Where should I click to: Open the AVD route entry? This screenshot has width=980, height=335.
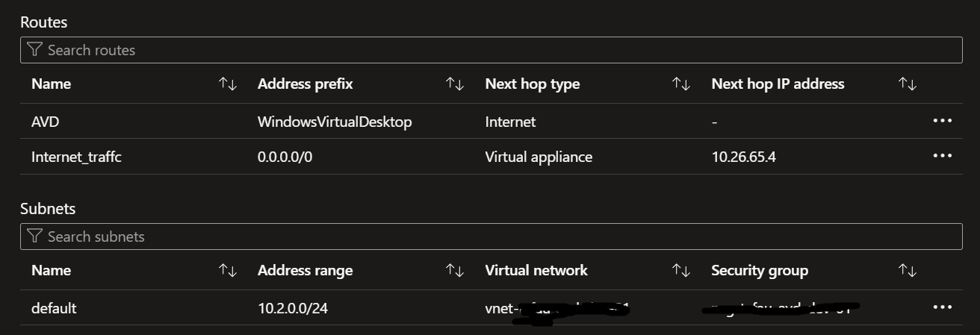[45, 122]
